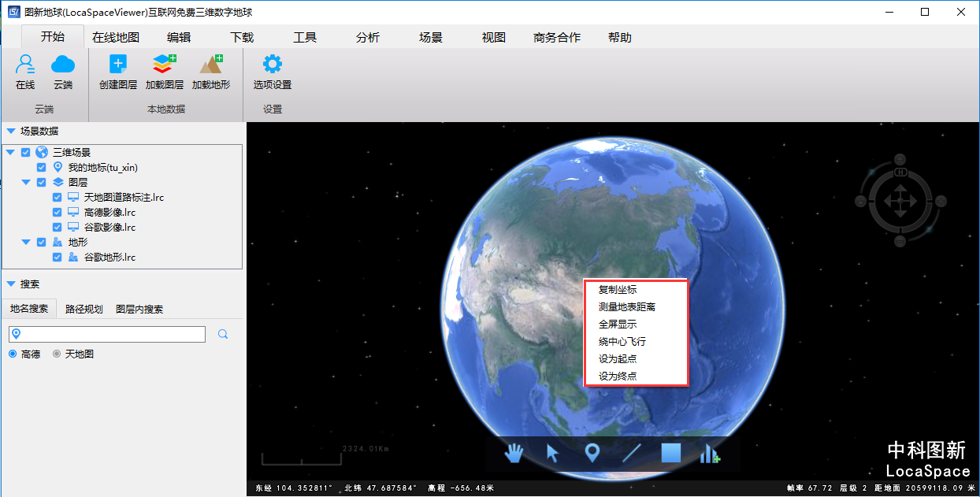The image size is (980, 497).
Task: Click the stacked layers icon of 图层
Action: tap(58, 182)
